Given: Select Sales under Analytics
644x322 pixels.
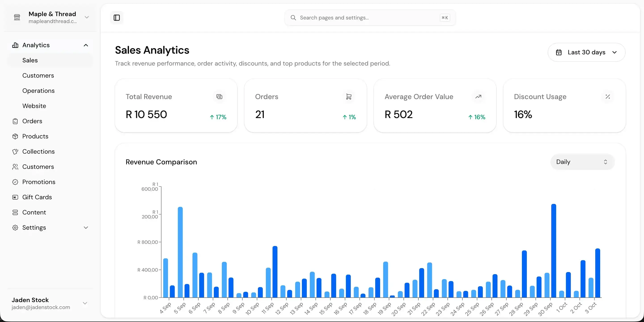Looking at the screenshot, I should coord(50,61).
